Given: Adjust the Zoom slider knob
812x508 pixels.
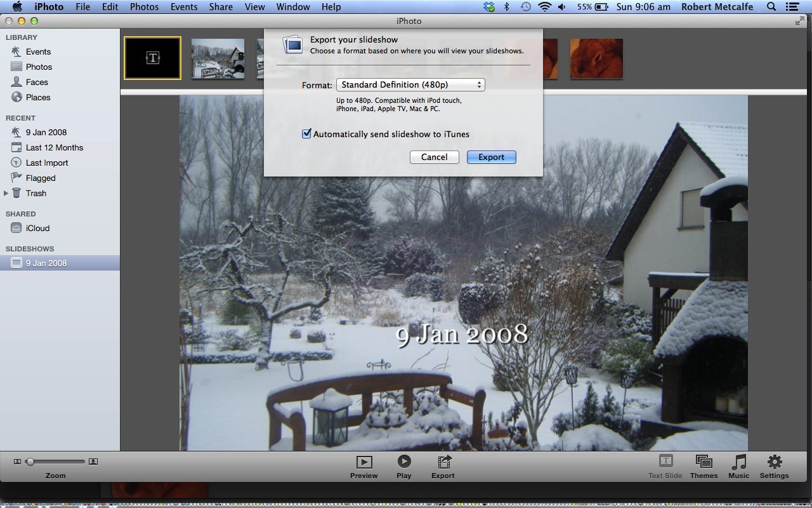Looking at the screenshot, I should [x=30, y=462].
